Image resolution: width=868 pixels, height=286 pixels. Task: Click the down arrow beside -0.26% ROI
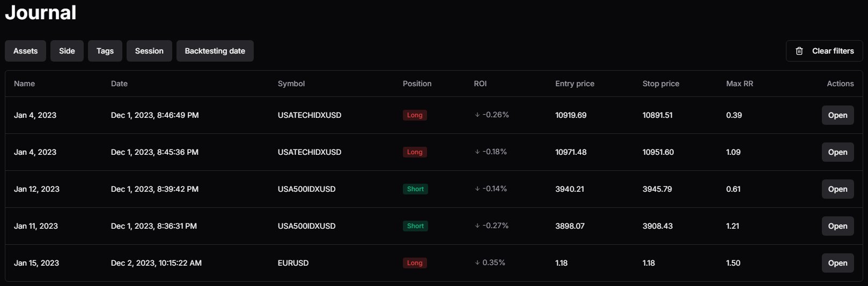pyautogui.click(x=477, y=115)
